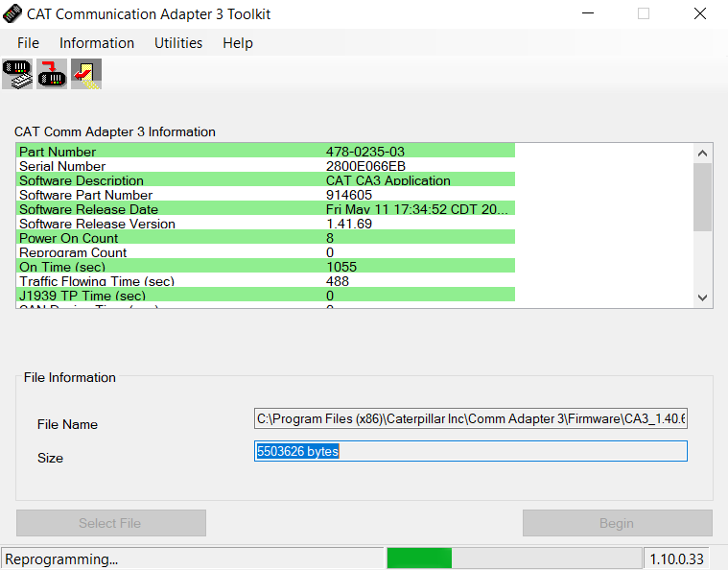This screenshot has height=570, width=728.
Task: Select the Software Description row
Action: click(266, 179)
